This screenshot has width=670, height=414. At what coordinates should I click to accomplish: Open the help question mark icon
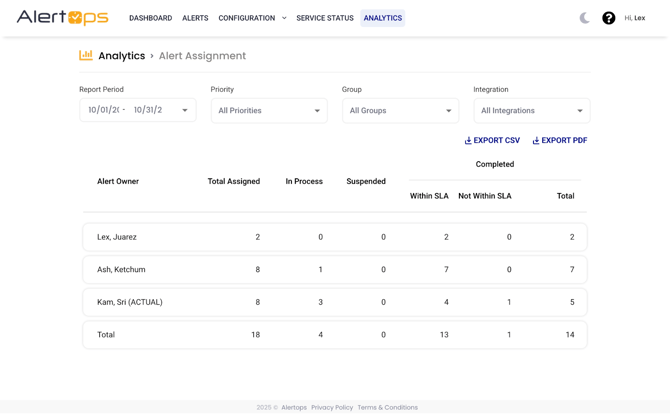point(608,18)
